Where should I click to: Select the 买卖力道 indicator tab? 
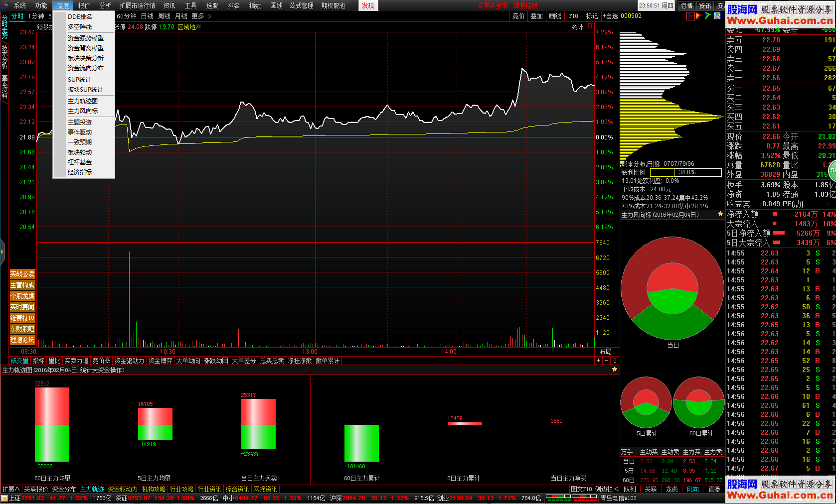click(x=77, y=361)
